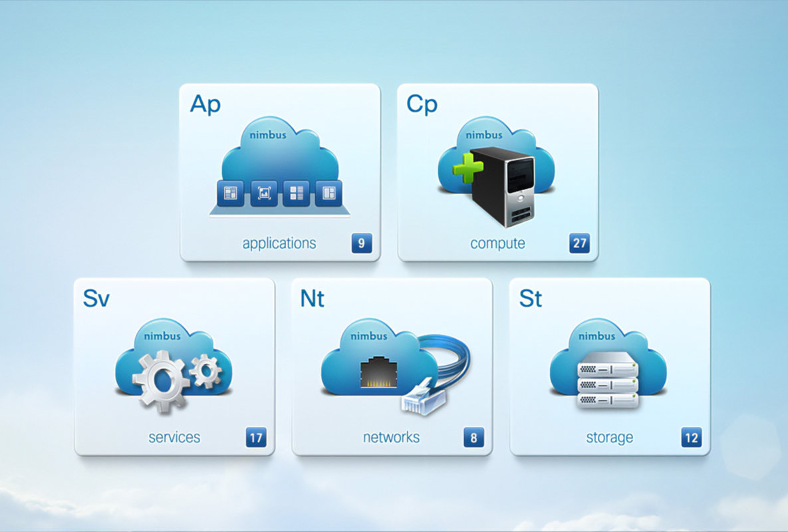
Task: Click the image-frame app tile in applications cloud
Action: 264,194
